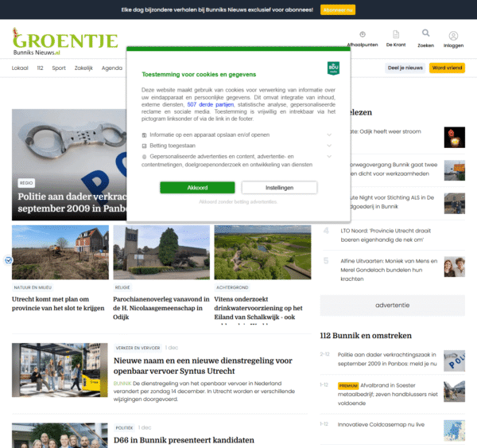Click the 'Word vriend' button
This screenshot has height=448, width=477.
coord(446,68)
